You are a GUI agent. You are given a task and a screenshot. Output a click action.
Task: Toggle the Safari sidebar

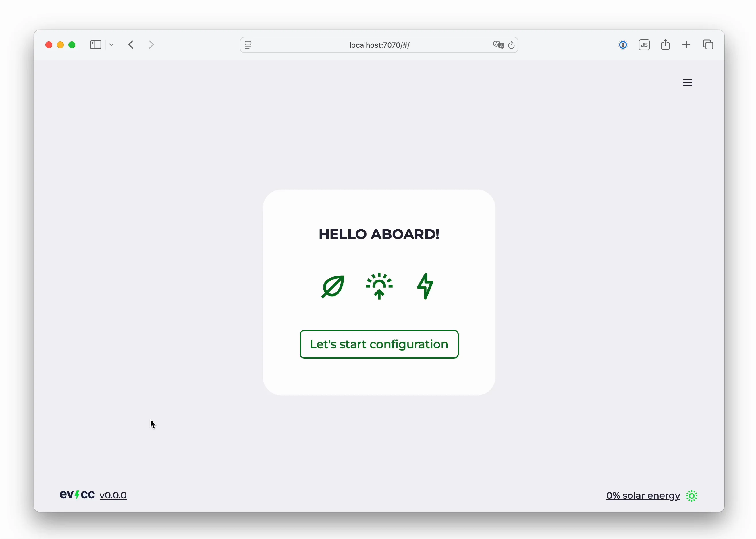click(96, 45)
